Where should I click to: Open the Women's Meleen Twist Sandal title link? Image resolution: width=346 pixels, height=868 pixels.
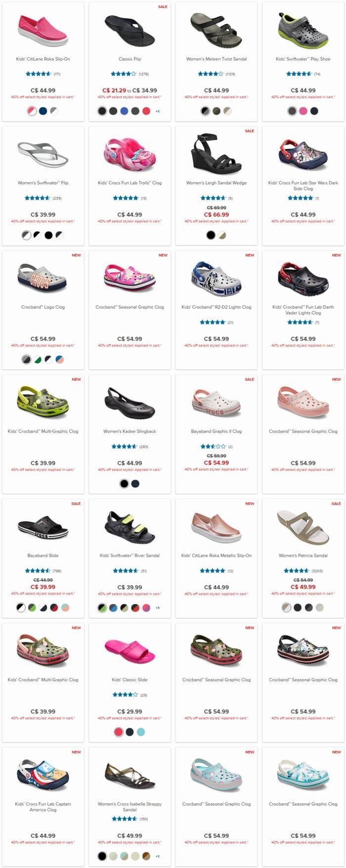(216, 59)
